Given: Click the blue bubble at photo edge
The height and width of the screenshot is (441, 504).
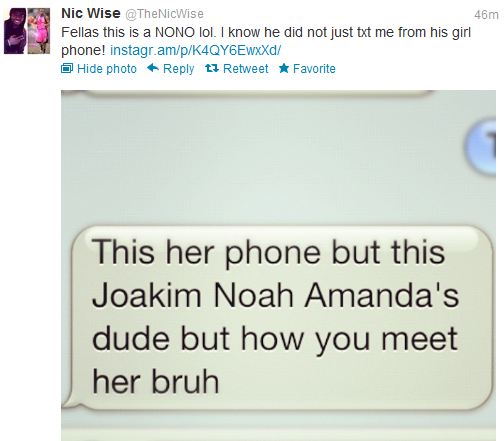Looking at the screenshot, I should [480, 146].
